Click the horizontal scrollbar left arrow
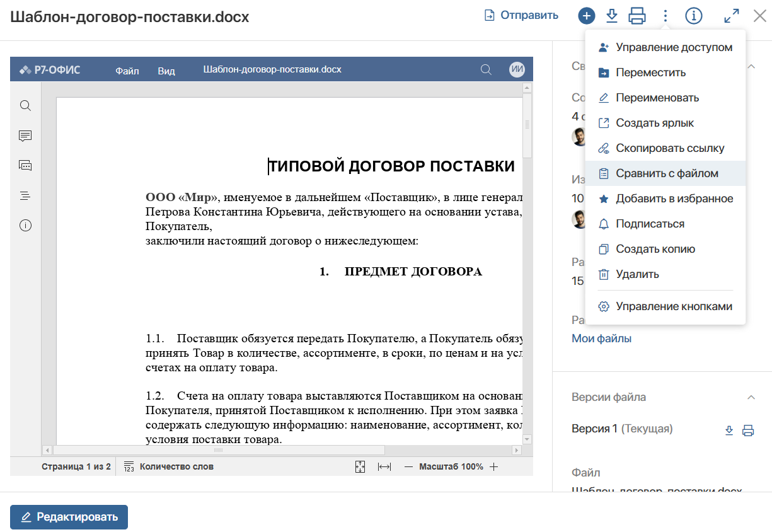Image resolution: width=772 pixels, height=532 pixels. click(x=47, y=450)
